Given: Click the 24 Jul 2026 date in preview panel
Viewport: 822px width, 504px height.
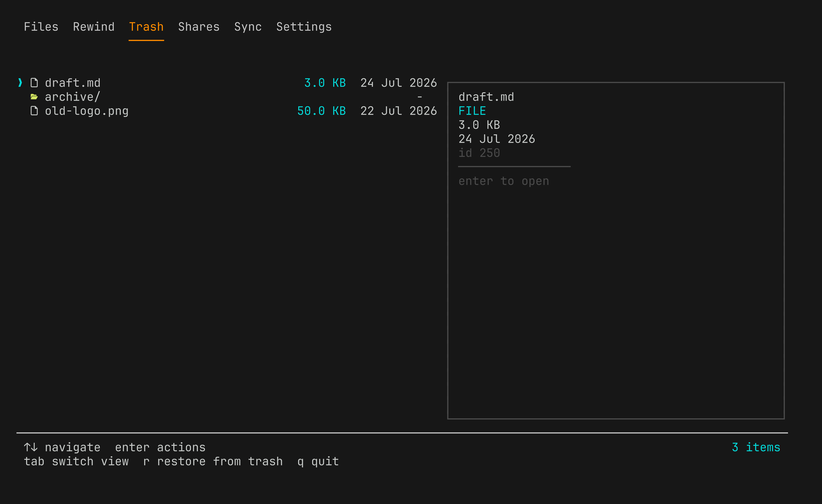Looking at the screenshot, I should coord(497,139).
